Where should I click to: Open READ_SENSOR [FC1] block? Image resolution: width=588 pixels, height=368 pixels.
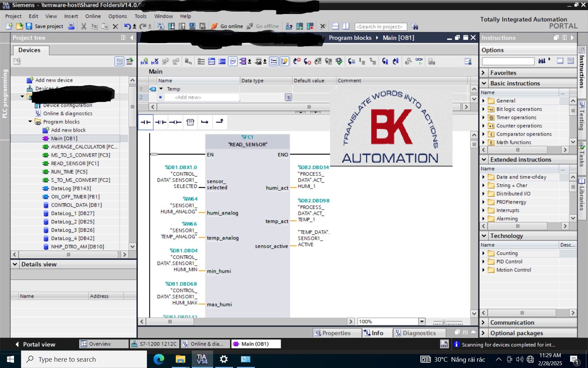(75, 163)
